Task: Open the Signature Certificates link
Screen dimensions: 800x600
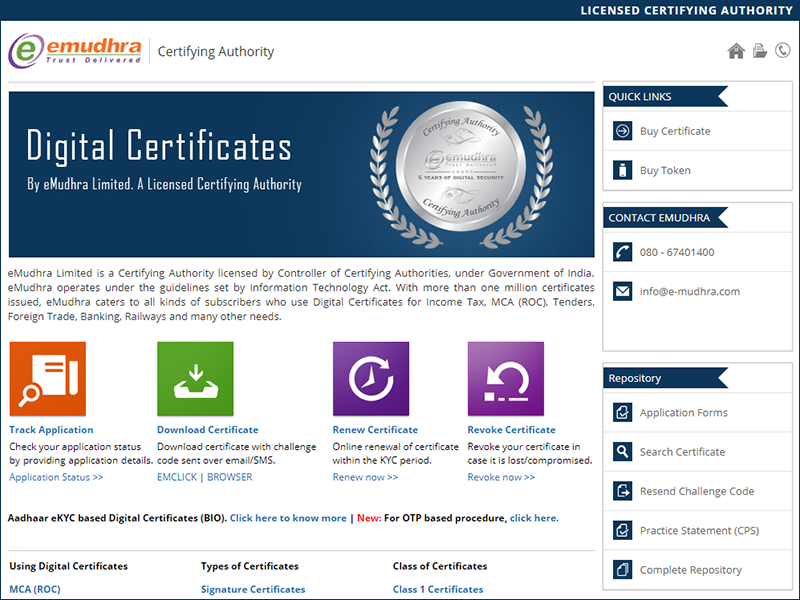Action: click(x=253, y=589)
